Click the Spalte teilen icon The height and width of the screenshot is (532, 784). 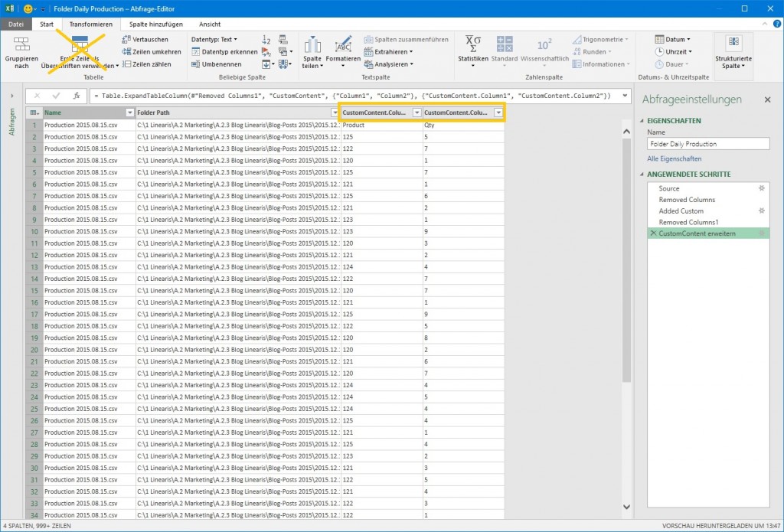pyautogui.click(x=312, y=44)
